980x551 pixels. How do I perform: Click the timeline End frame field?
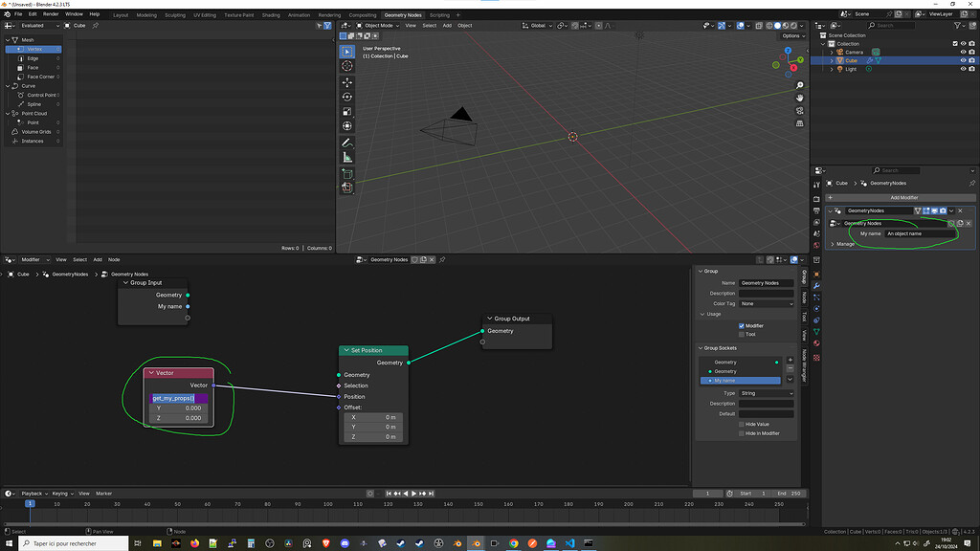(x=789, y=494)
